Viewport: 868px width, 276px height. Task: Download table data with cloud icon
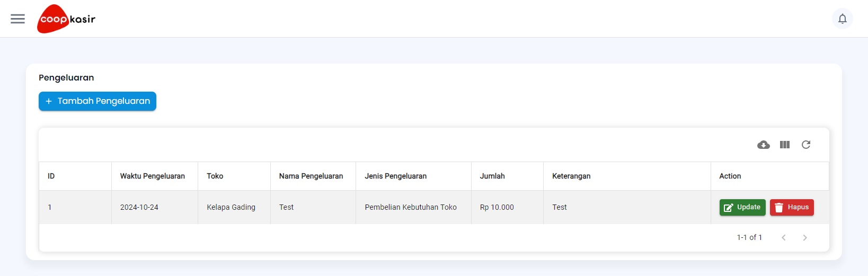click(x=763, y=145)
